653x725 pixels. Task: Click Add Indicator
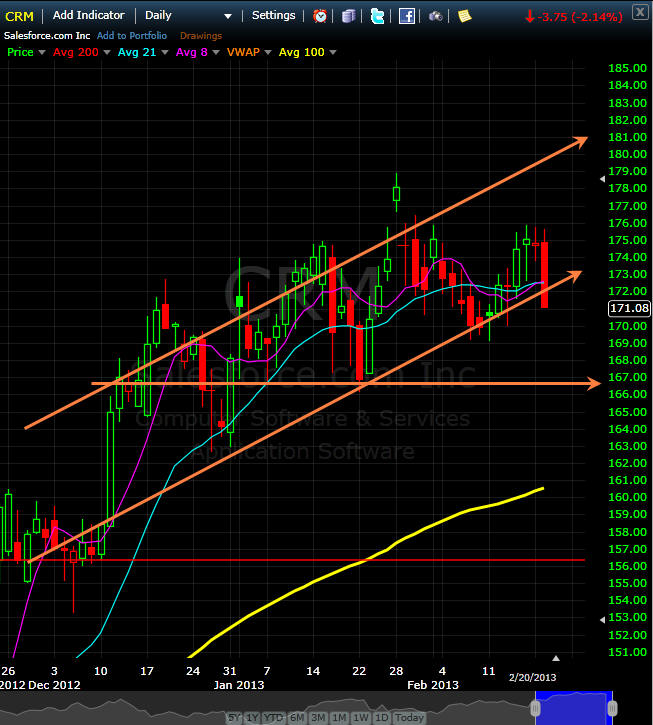point(89,15)
